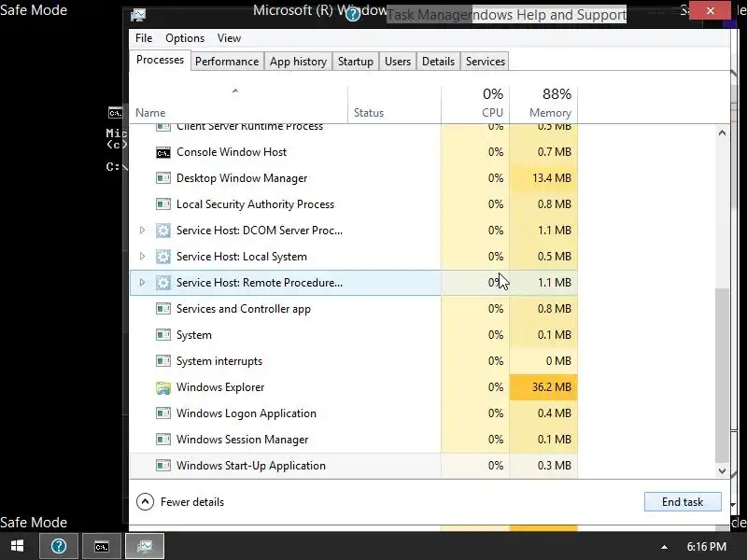
Task: Click the Service Host: Remote Procedure gear icon
Action: point(162,283)
